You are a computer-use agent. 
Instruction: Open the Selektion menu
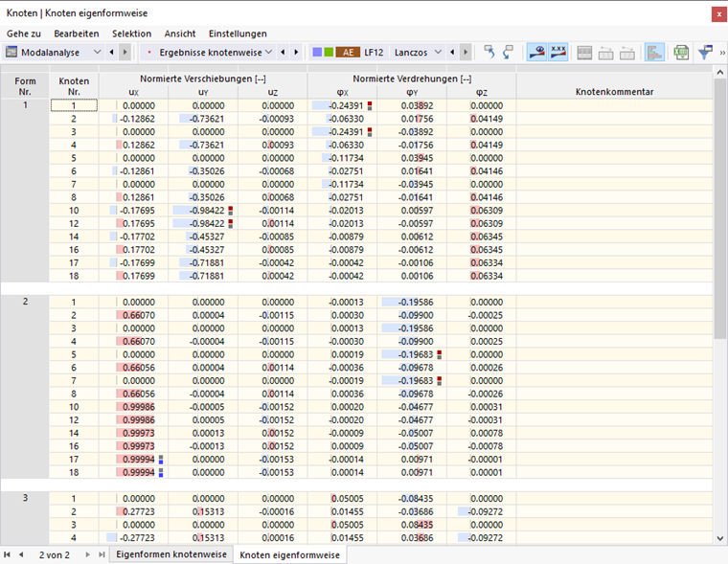tap(131, 34)
